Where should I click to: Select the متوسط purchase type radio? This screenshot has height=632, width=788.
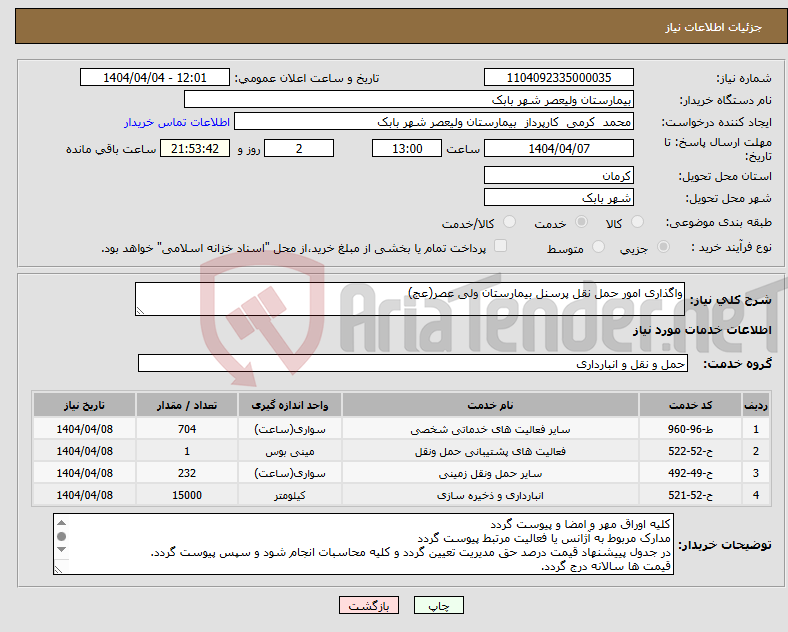pos(598,247)
